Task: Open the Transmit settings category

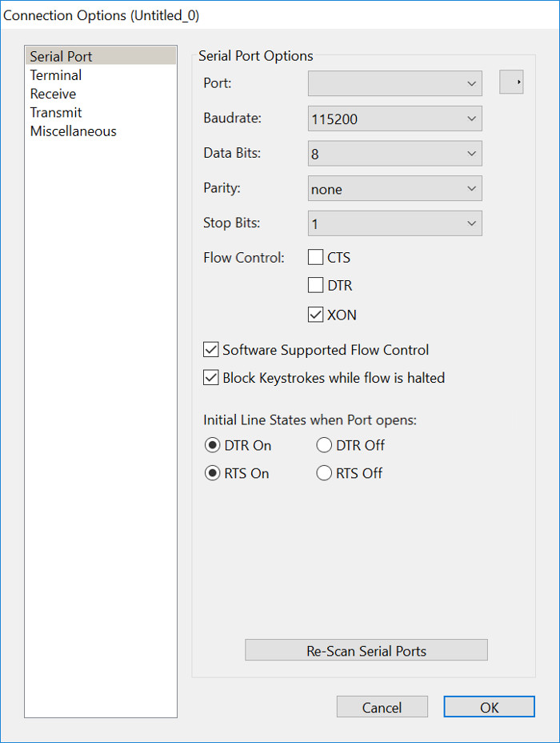Action: pyautogui.click(x=56, y=113)
